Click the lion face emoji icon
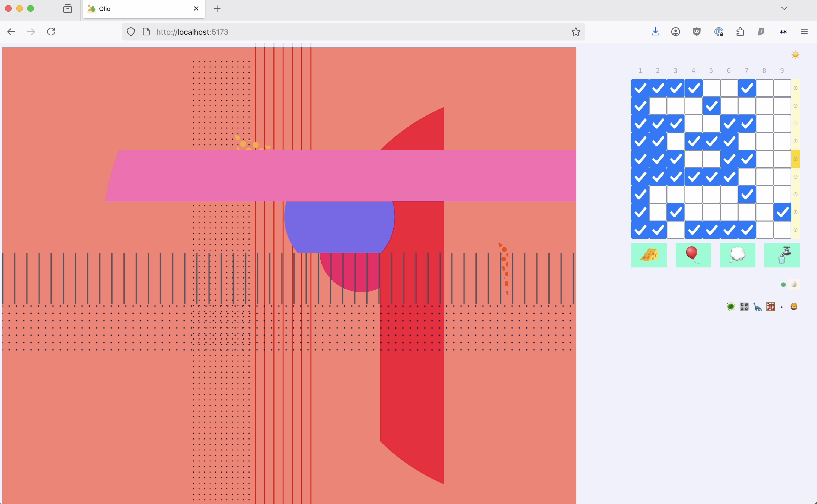Viewport: 817px width, 504px height. [x=794, y=307]
